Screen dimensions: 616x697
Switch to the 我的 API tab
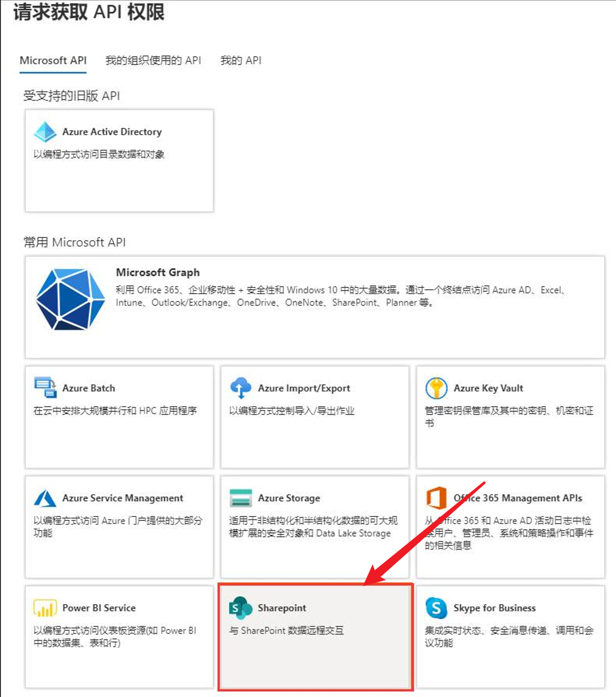pyautogui.click(x=241, y=61)
